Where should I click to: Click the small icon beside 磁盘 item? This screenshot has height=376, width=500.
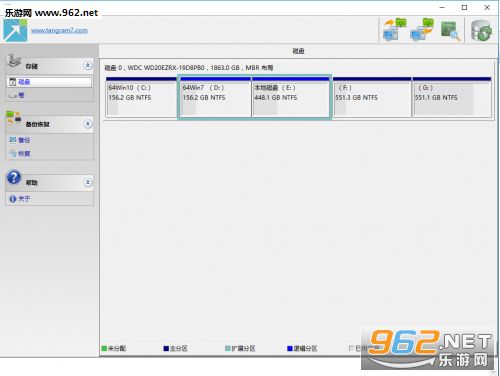click(13, 82)
